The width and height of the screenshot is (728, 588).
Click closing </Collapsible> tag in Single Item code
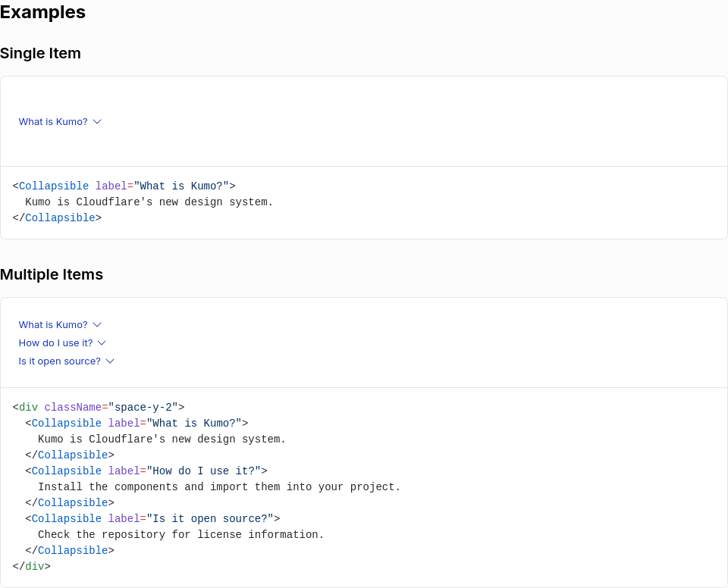click(57, 218)
